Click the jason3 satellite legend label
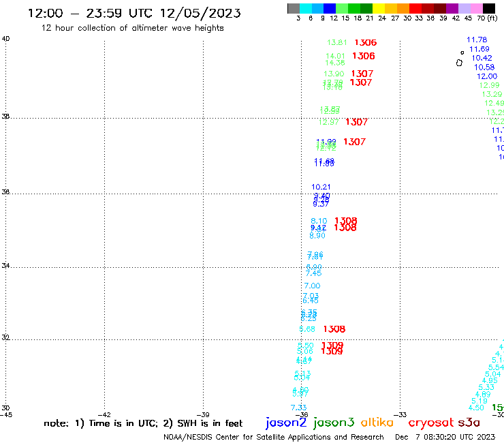Viewport: 504px width, 443px height. point(334,423)
